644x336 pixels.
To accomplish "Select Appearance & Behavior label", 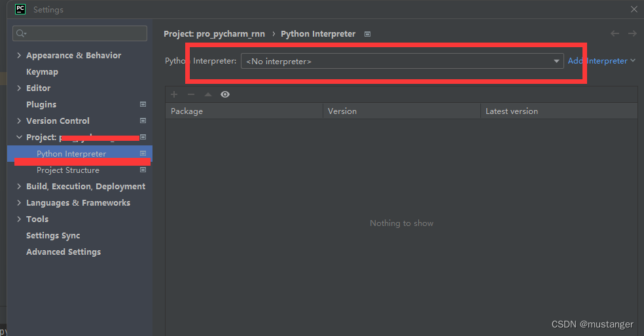I will (73, 56).
